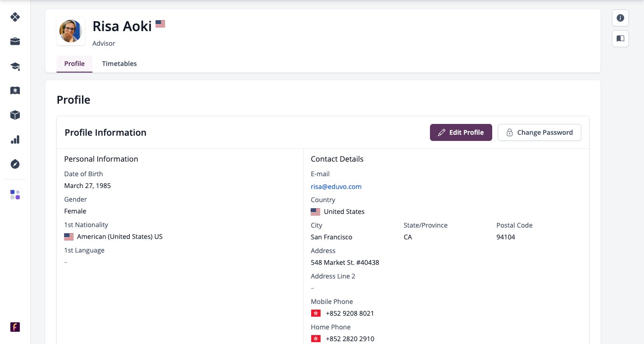Open the briefcase icon in sidebar
The image size is (644, 344).
pos(15,41)
